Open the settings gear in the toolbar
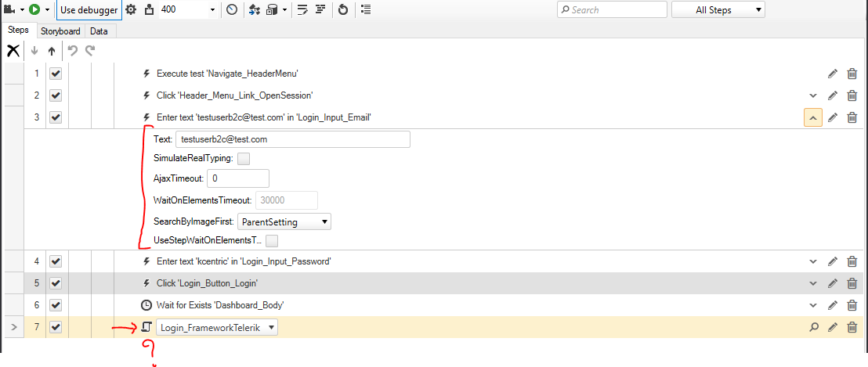The width and height of the screenshot is (868, 367). (x=131, y=10)
